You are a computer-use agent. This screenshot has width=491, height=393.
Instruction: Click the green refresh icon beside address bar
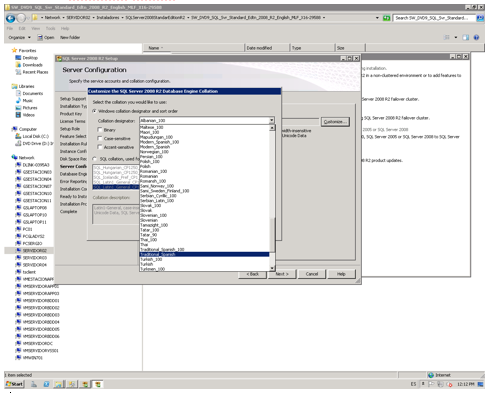(x=386, y=18)
